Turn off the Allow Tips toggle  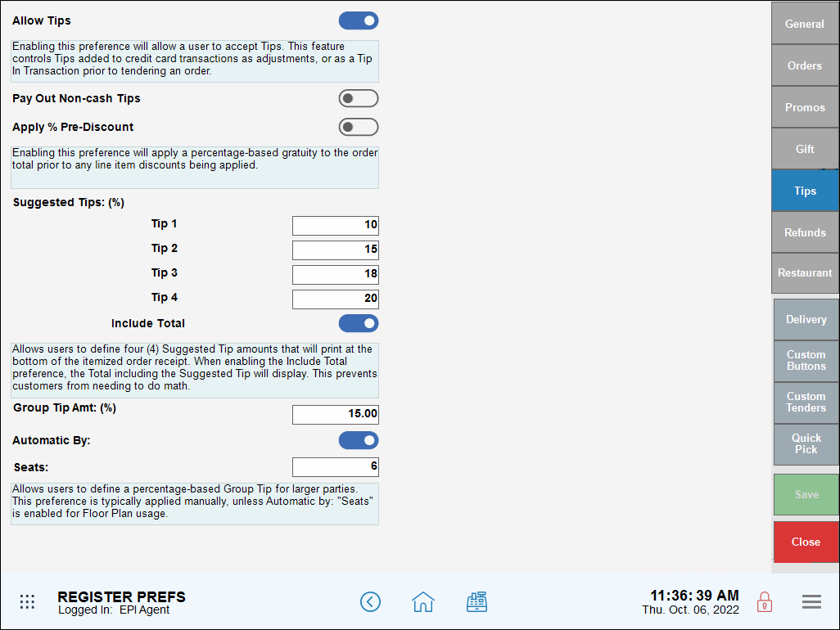click(x=359, y=21)
